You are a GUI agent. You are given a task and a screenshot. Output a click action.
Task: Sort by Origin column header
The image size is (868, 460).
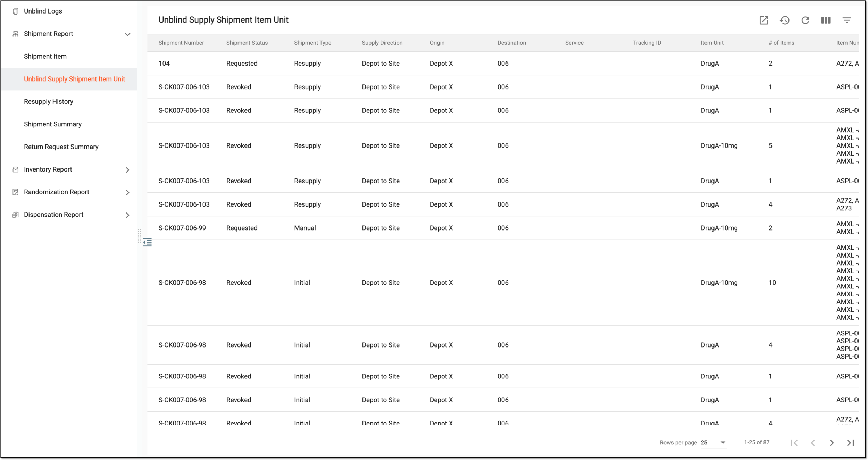(x=437, y=43)
